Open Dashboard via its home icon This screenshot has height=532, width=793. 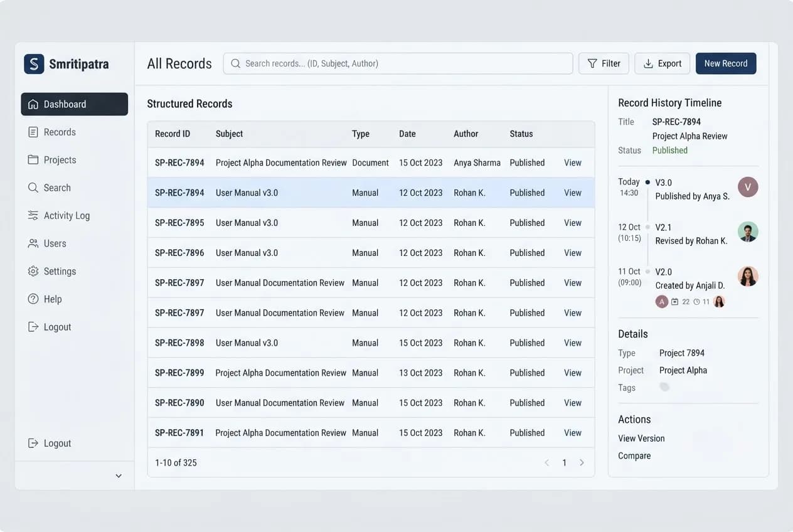coord(33,104)
